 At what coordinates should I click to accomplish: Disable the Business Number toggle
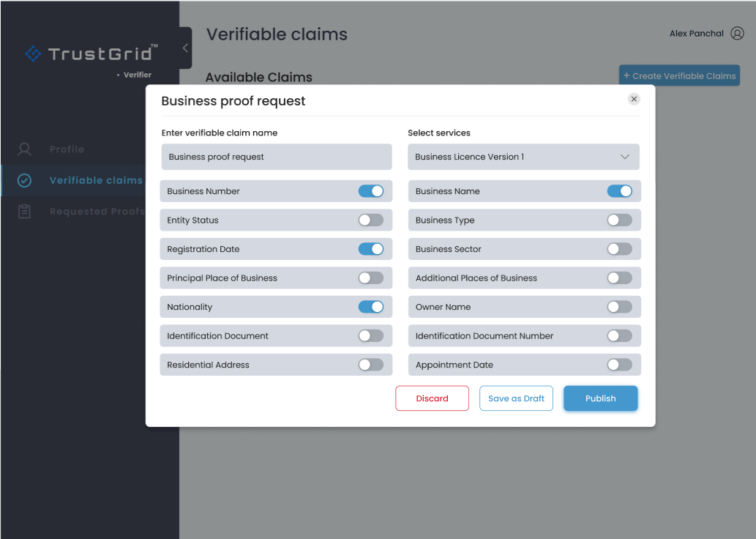[371, 191]
